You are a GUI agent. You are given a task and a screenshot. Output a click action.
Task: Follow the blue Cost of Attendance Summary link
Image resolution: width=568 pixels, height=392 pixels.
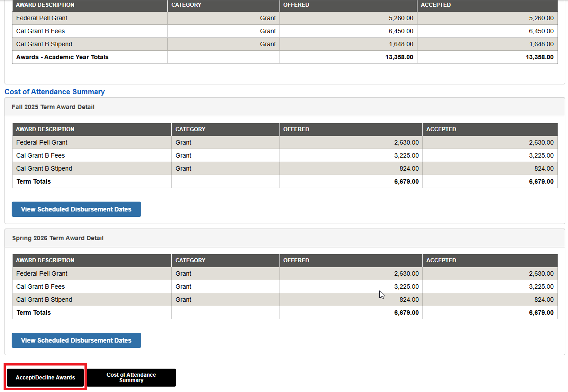pyautogui.click(x=54, y=92)
